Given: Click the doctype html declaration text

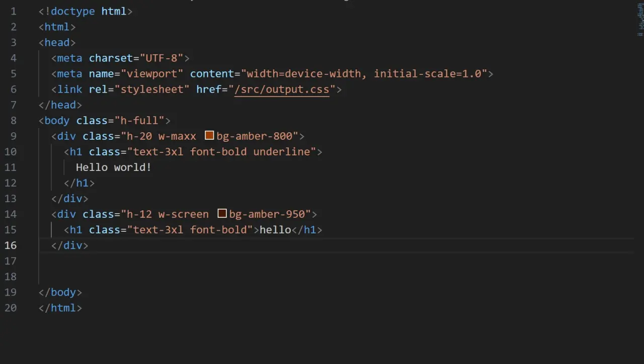Looking at the screenshot, I should click(x=86, y=11).
